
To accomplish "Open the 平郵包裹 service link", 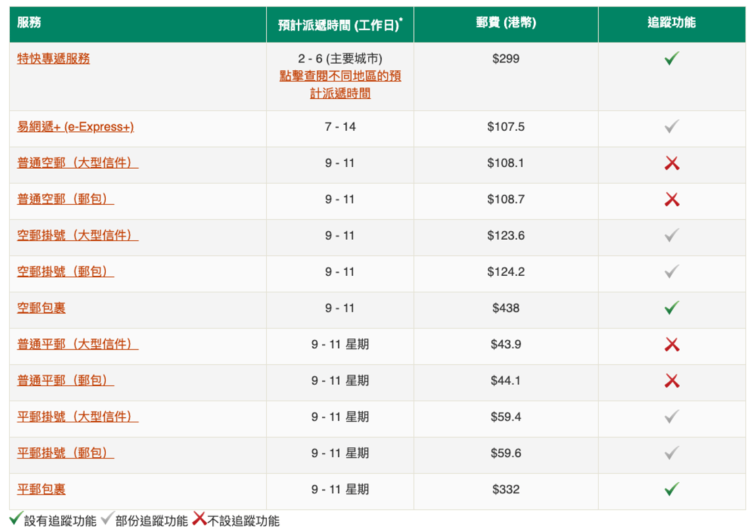I will 41,489.
